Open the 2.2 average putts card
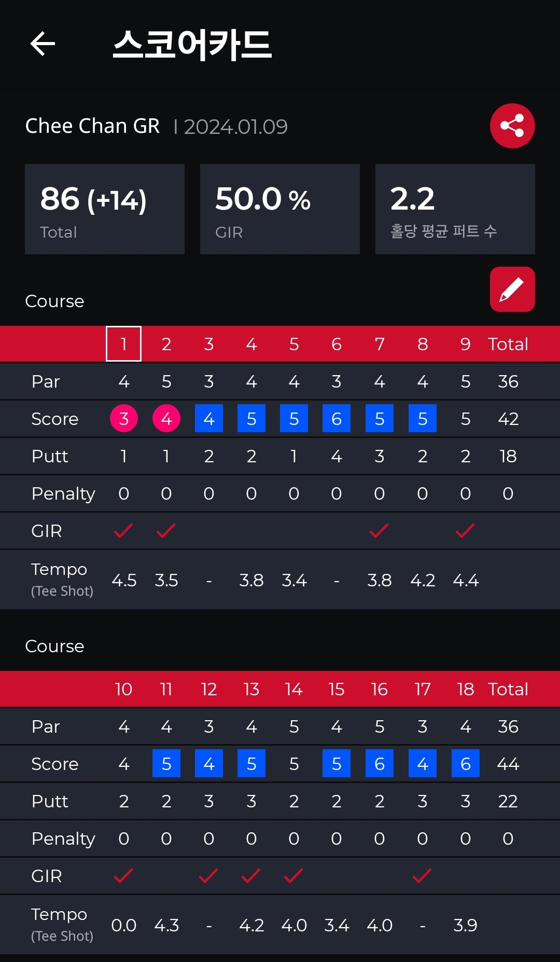 point(455,209)
